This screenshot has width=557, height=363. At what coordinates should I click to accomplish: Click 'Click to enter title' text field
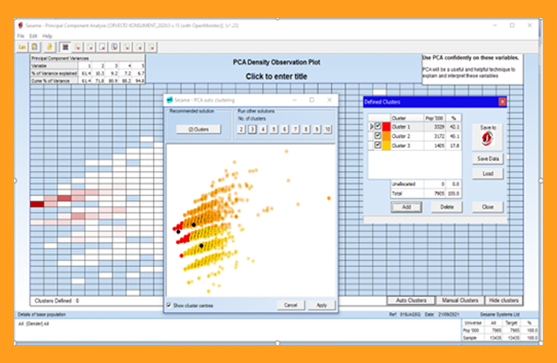[276, 76]
